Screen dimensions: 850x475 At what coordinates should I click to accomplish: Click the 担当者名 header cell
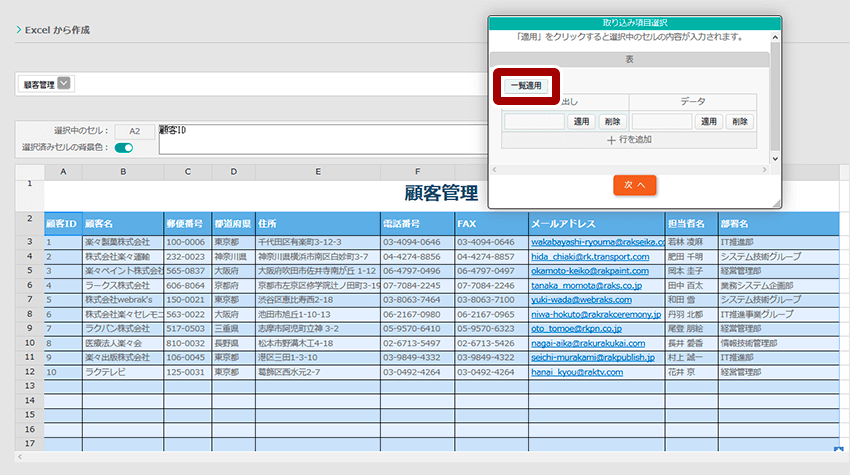[x=692, y=223]
